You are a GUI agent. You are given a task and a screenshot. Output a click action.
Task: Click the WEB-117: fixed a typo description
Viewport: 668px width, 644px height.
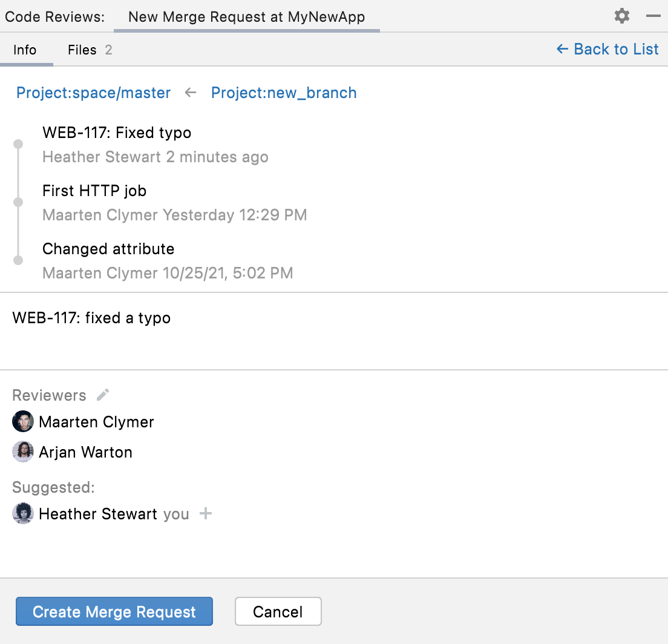(x=91, y=318)
